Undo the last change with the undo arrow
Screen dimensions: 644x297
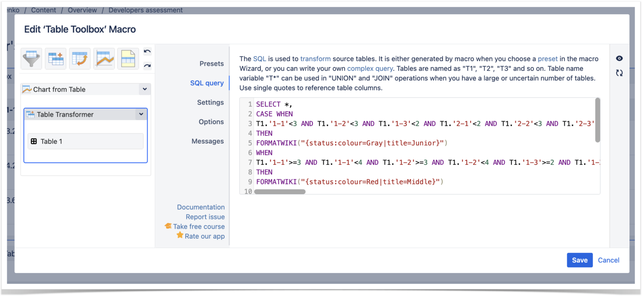(x=146, y=51)
